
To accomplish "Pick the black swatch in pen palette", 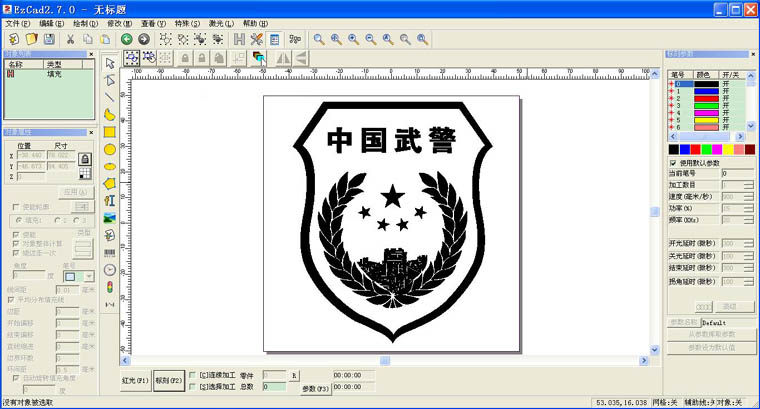I will tap(674, 149).
